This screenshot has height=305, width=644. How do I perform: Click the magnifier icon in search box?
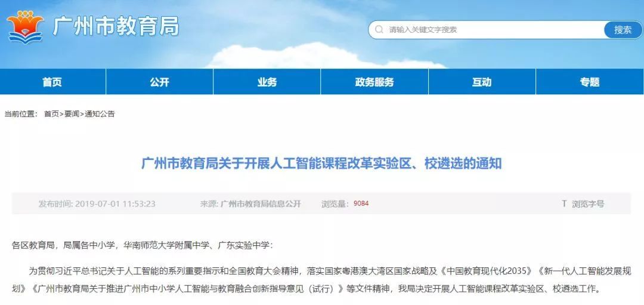click(379, 30)
